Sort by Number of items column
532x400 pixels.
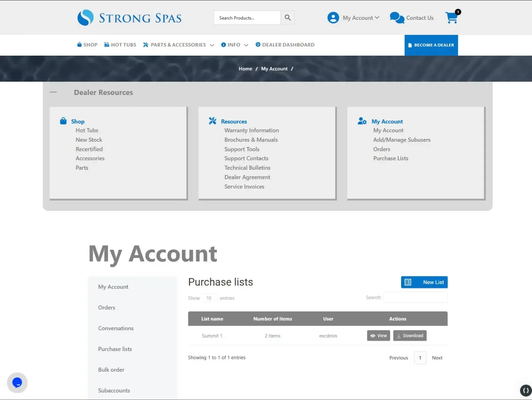pos(272,319)
